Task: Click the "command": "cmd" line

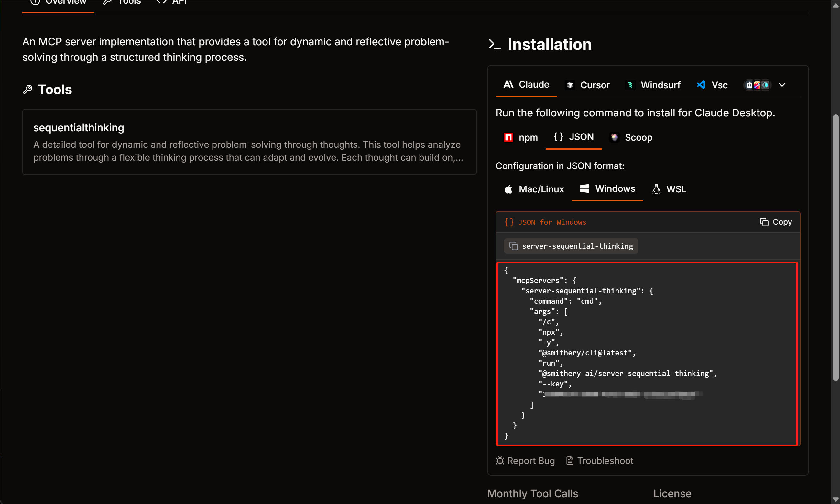Action: 565,301
